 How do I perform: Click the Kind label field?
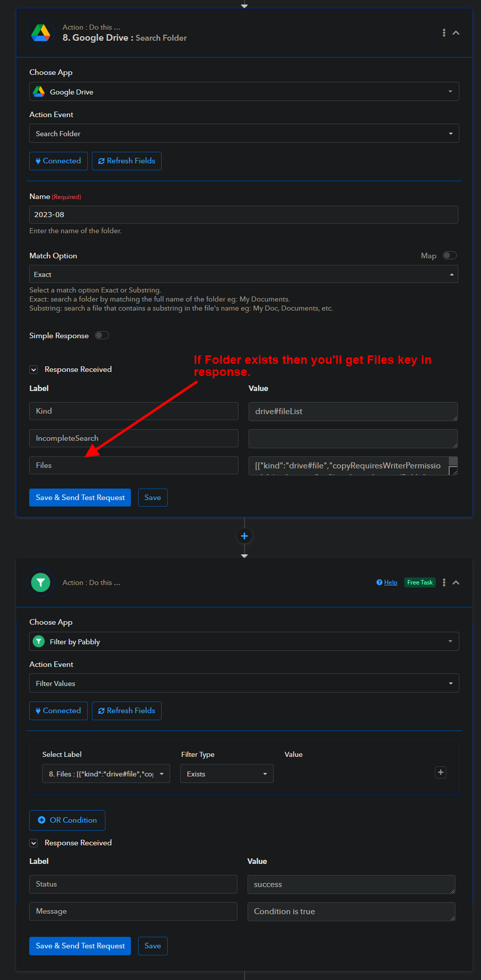pos(134,411)
